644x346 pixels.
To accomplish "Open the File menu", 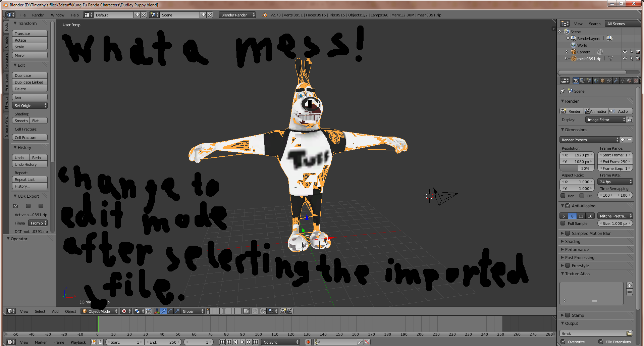I will coord(22,15).
